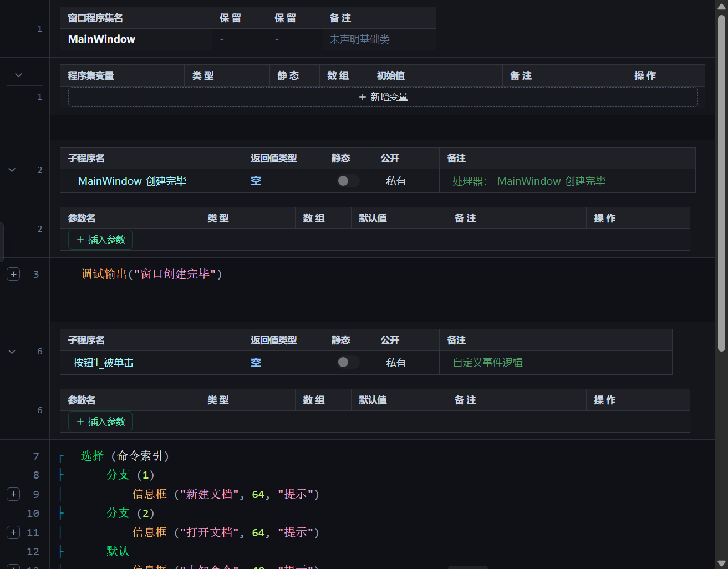
Task: Click the 选择 (命令索引) statement
Action: point(125,456)
